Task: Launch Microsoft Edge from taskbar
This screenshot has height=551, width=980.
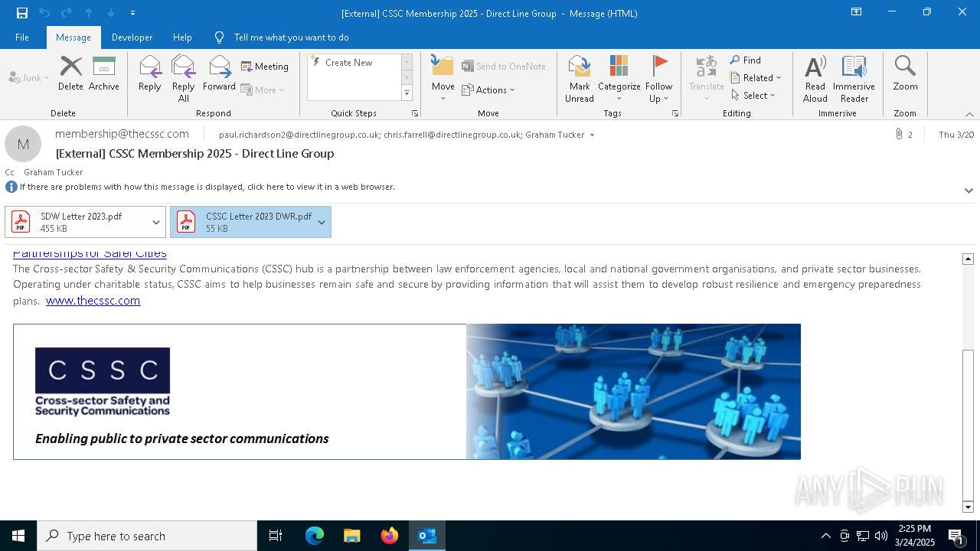Action: pos(315,536)
